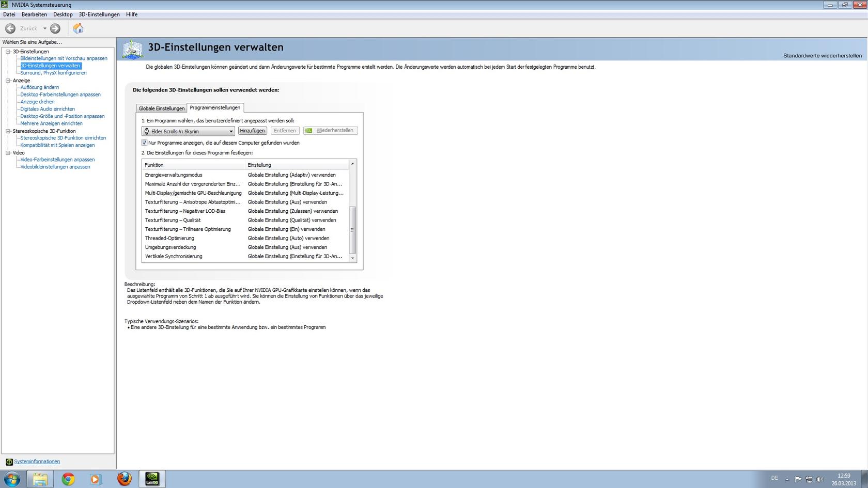Open Google Chrome from the taskbar

click(x=68, y=479)
